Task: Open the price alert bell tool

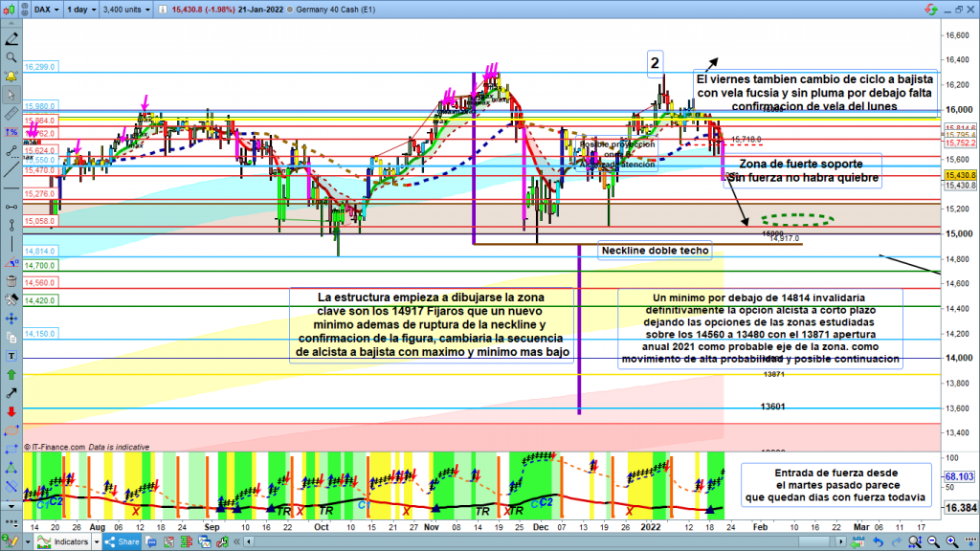Action: tap(11, 76)
